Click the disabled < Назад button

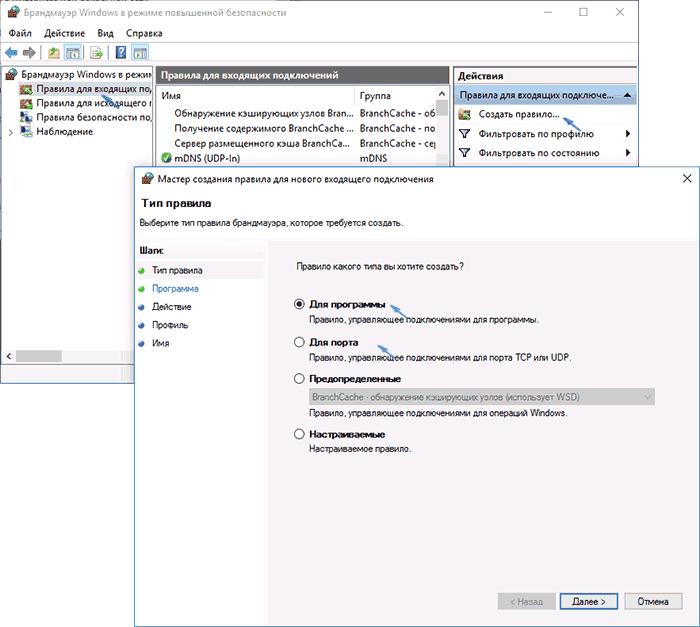pos(526,602)
